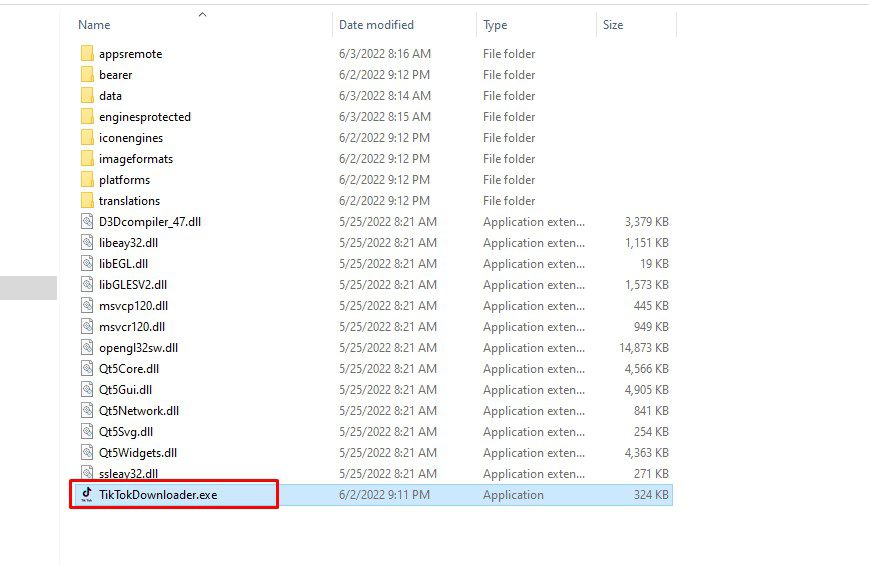
Task: Select the D3Dcompiler_47.dll file name
Action: pyautogui.click(x=150, y=222)
